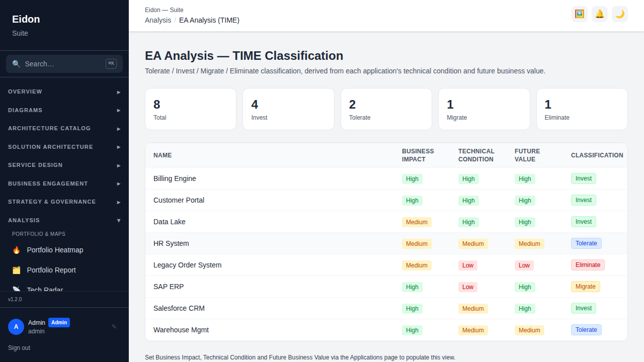Open Portfolio Heatmap page

point(64,250)
